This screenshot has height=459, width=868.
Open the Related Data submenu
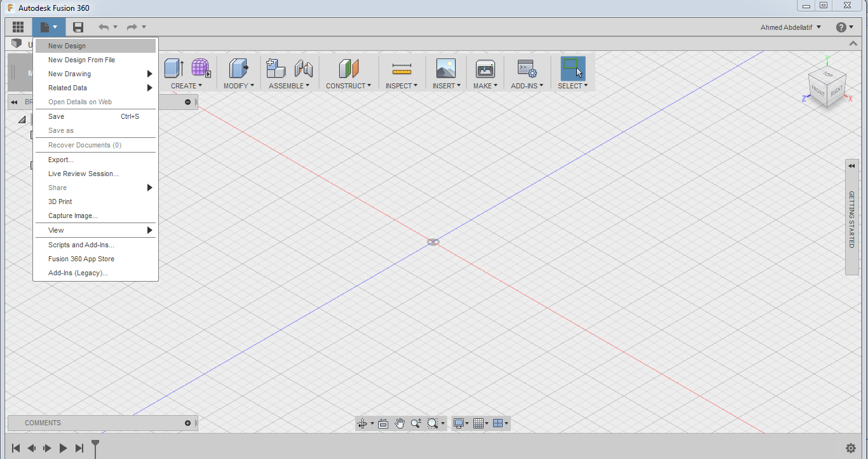95,88
